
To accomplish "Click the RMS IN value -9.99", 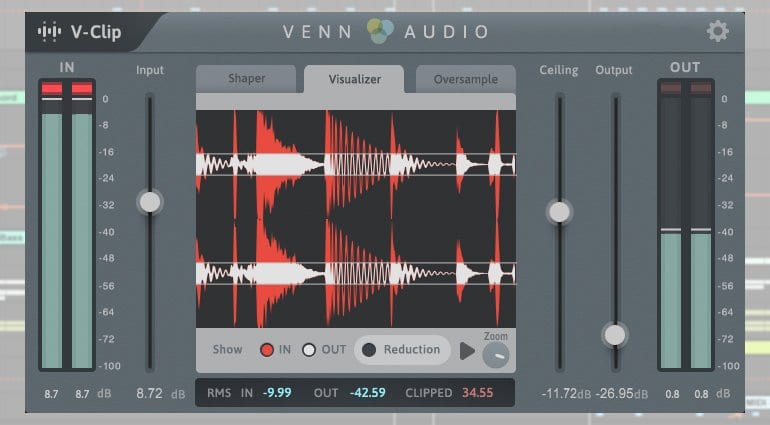I will (277, 393).
